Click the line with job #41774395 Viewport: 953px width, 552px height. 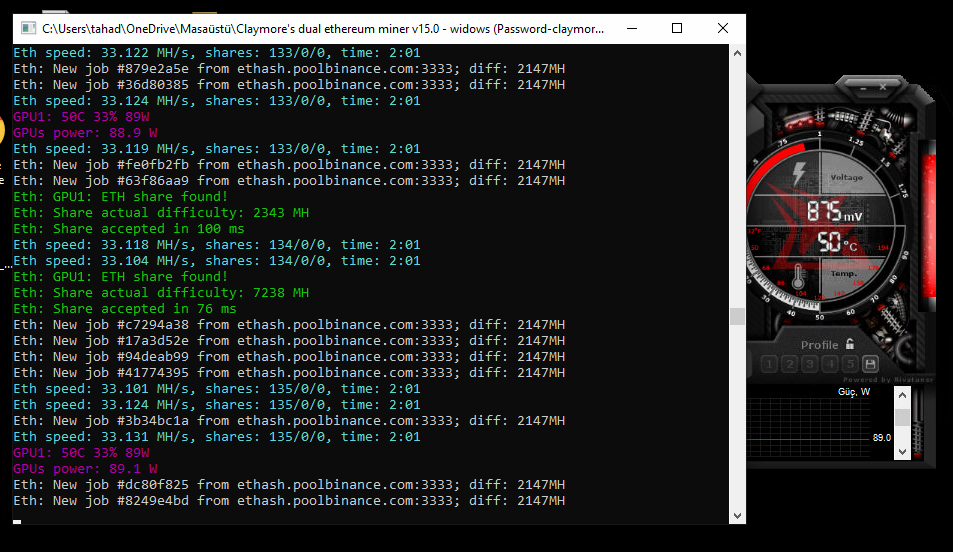(x=289, y=373)
